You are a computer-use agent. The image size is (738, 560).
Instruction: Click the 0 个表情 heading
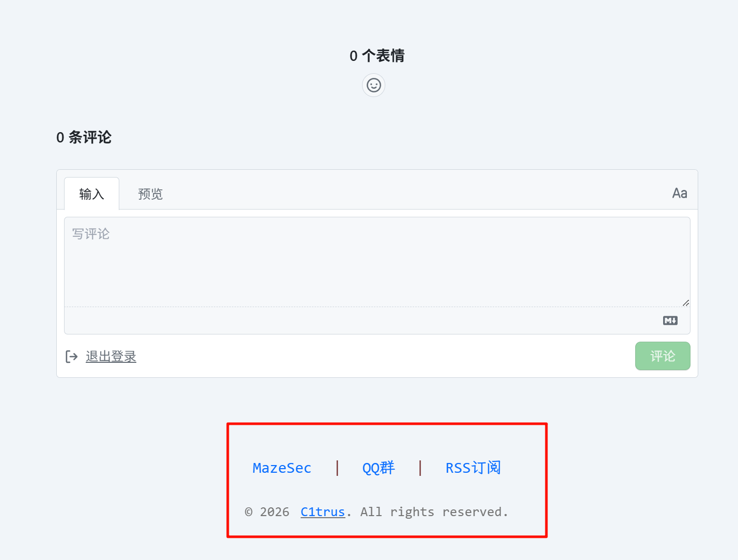click(377, 56)
